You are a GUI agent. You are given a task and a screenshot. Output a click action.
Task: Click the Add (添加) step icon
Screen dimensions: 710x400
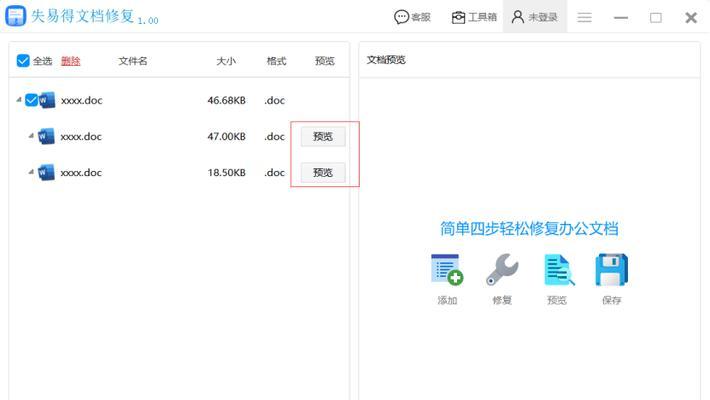[x=447, y=270]
